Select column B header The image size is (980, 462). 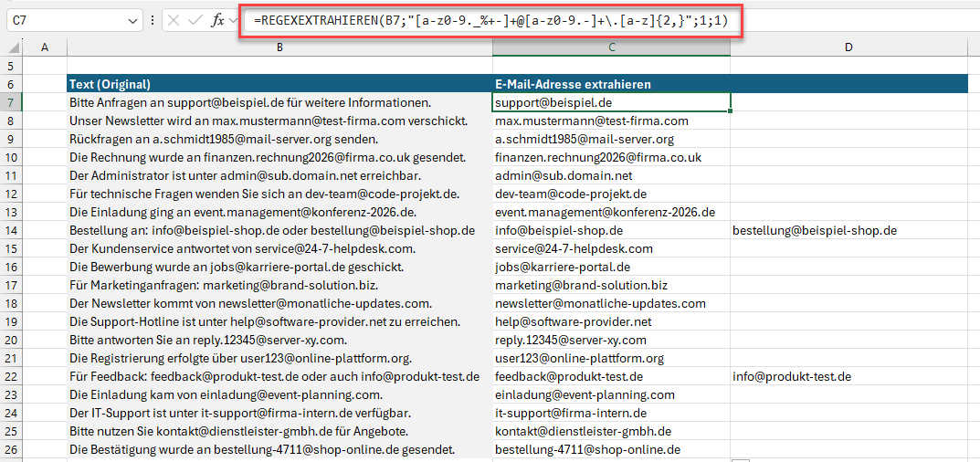point(279,47)
